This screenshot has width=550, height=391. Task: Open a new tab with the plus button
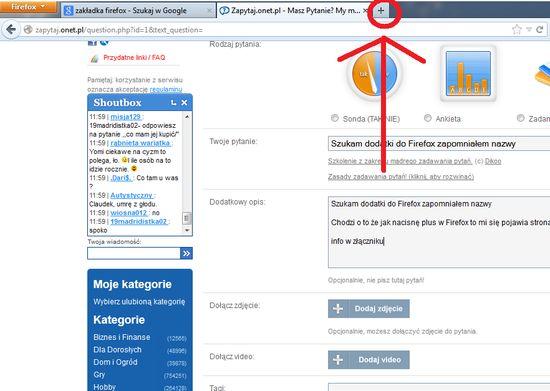point(381,11)
